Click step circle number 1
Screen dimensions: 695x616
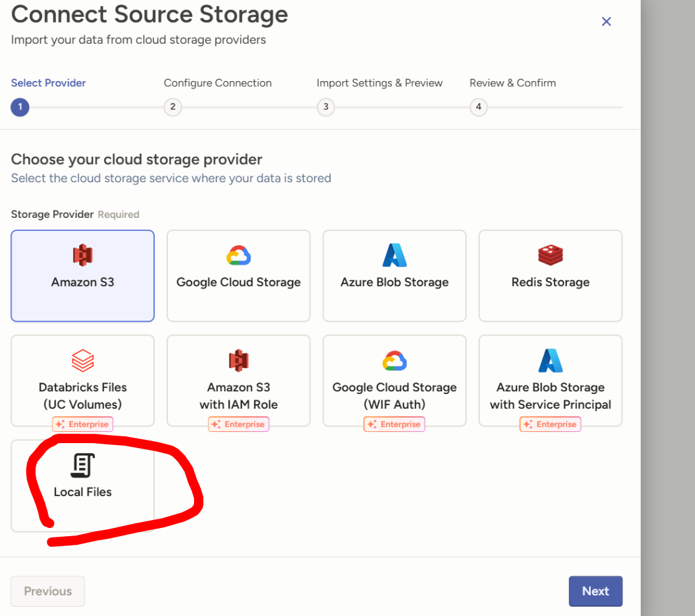[20, 107]
